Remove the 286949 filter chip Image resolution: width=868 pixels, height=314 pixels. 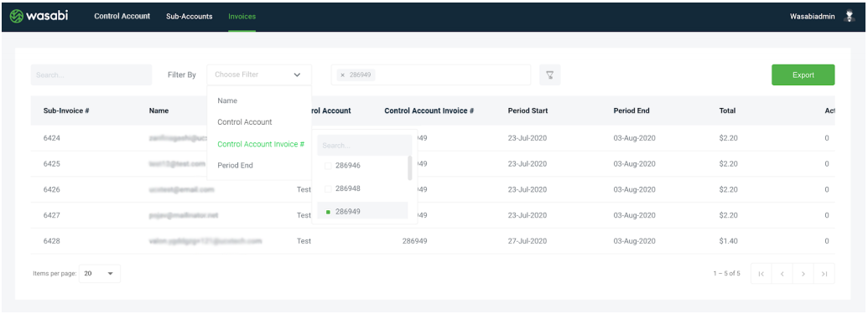342,75
